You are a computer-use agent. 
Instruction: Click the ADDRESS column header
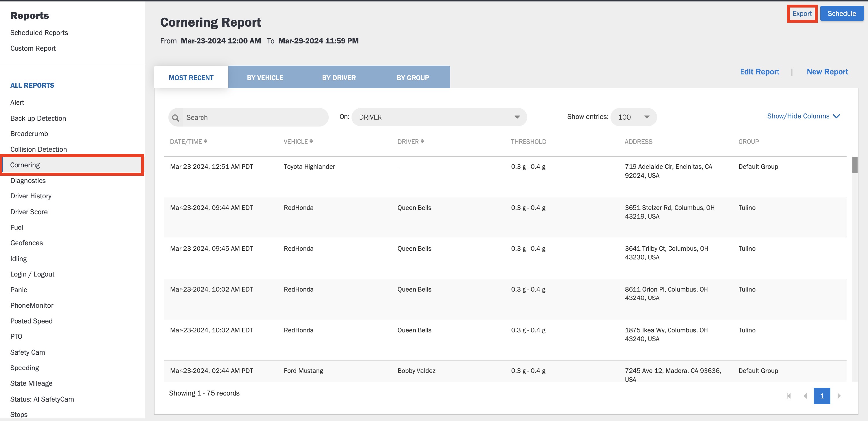tap(638, 142)
